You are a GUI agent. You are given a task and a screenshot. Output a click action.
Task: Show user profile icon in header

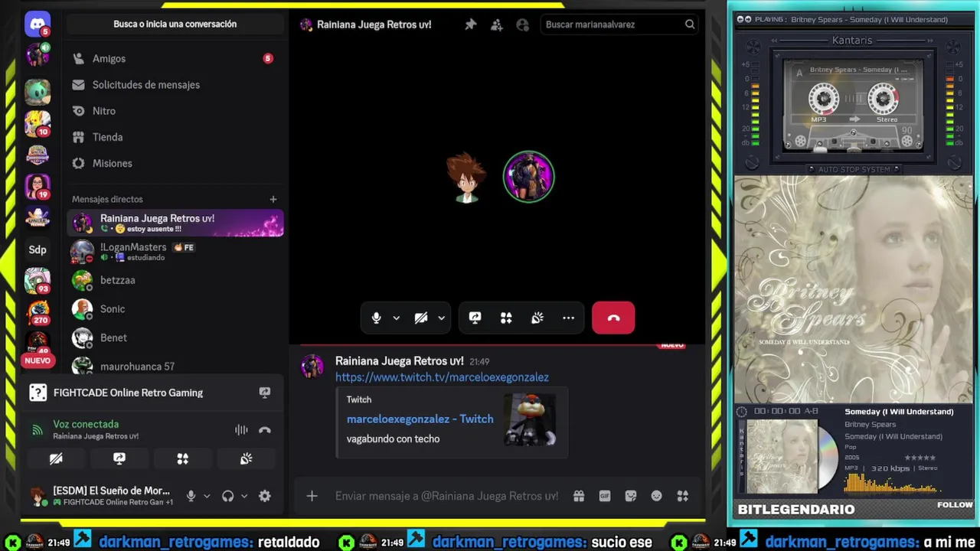pos(523,24)
